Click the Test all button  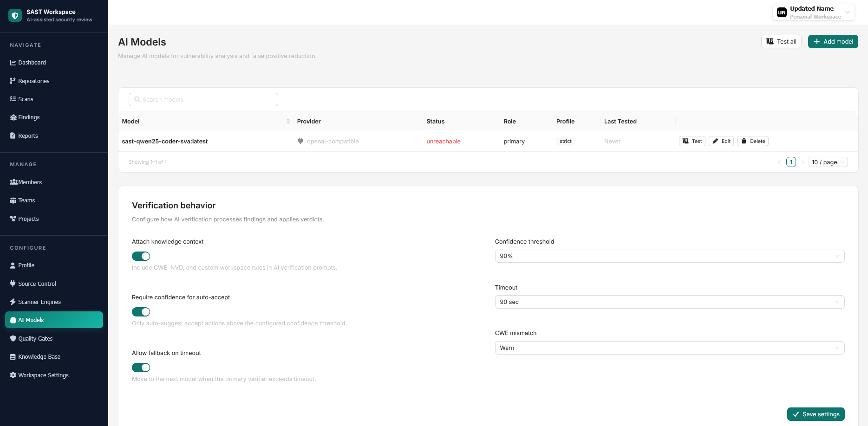click(781, 41)
